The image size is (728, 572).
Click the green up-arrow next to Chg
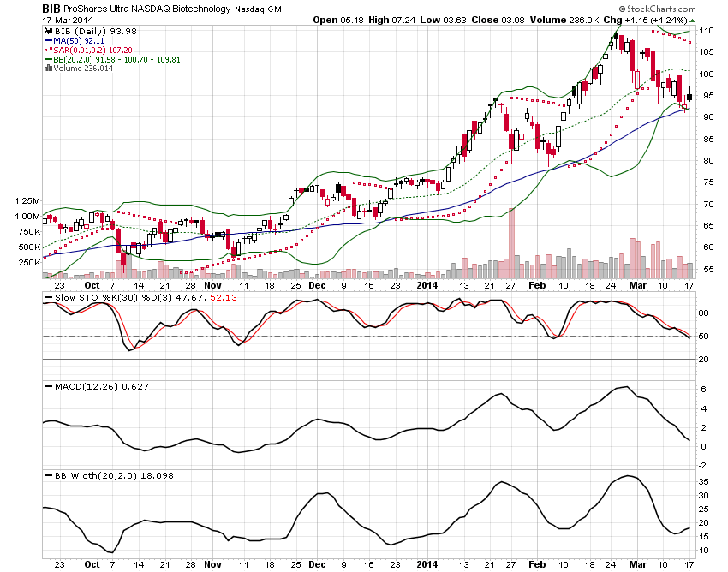(x=692, y=21)
